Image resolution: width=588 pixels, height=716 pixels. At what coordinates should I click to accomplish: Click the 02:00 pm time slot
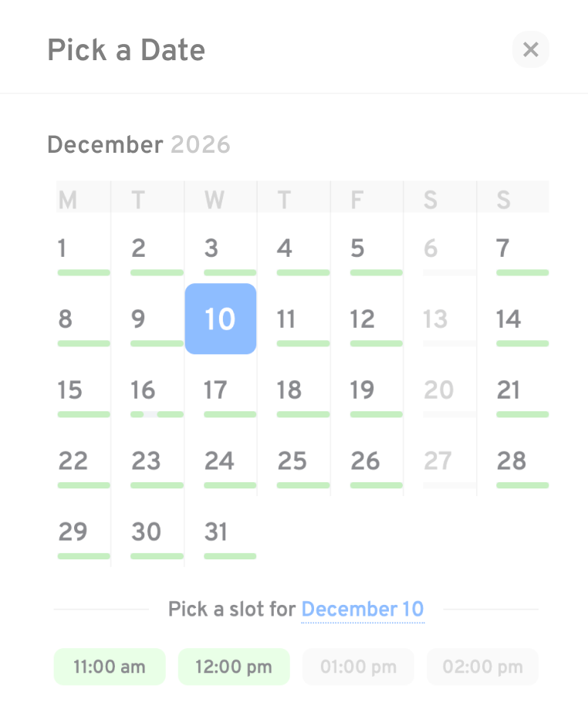click(482, 667)
